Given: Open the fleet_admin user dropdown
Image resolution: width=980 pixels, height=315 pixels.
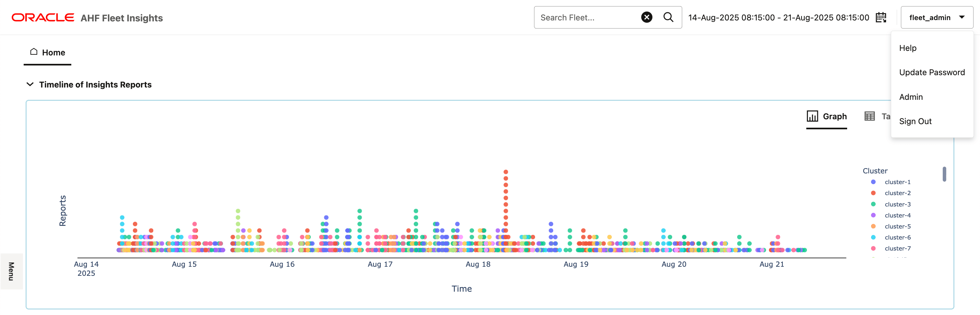Looking at the screenshot, I should (937, 17).
